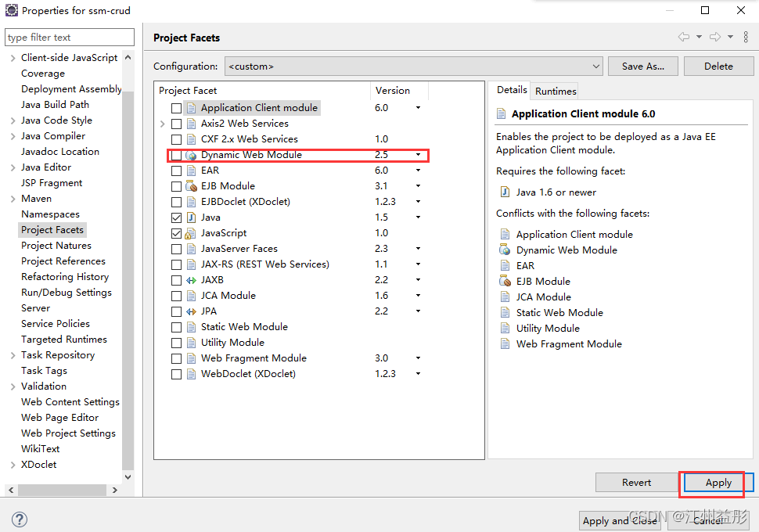759x532 pixels.
Task: Check the EJB Module checkbox
Action: click(176, 186)
